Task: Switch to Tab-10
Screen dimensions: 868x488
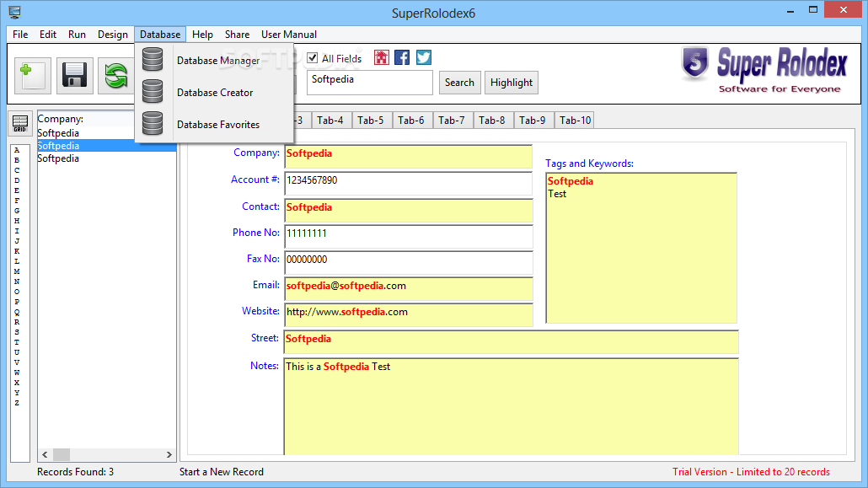Action: pos(575,121)
